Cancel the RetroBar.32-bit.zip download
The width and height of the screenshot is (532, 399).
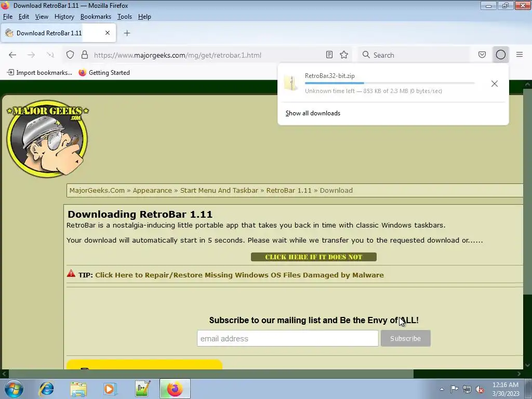(x=495, y=84)
